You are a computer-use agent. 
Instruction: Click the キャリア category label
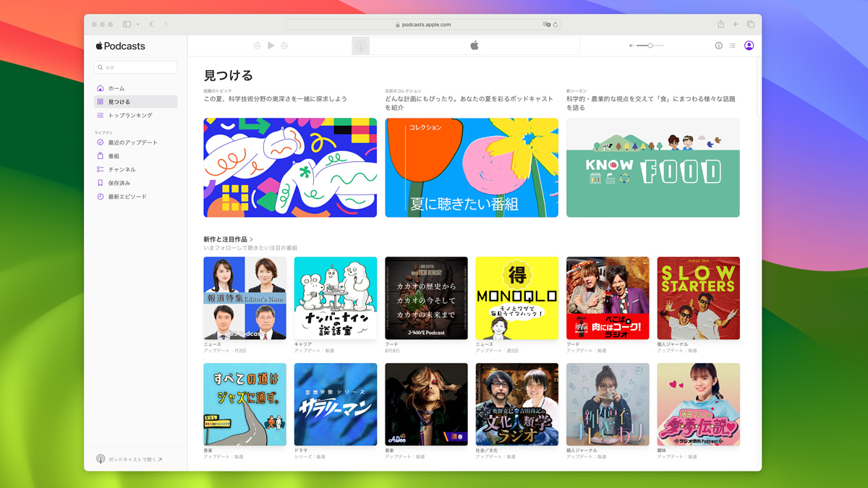pos(303,344)
